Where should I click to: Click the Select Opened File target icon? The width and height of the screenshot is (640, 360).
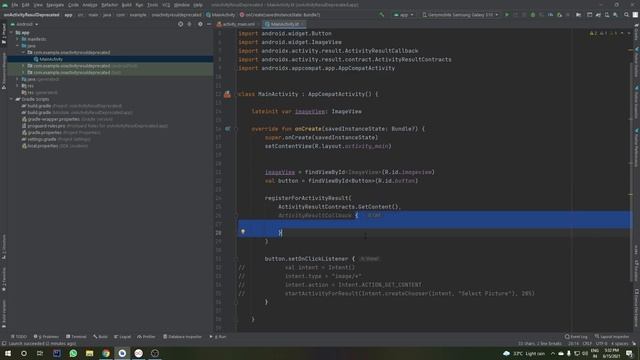(x=180, y=24)
